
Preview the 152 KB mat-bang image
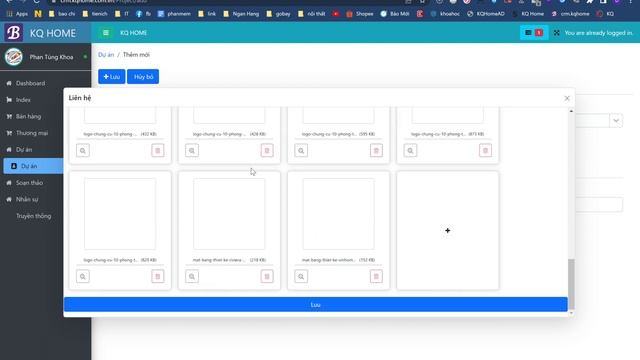[301, 276]
